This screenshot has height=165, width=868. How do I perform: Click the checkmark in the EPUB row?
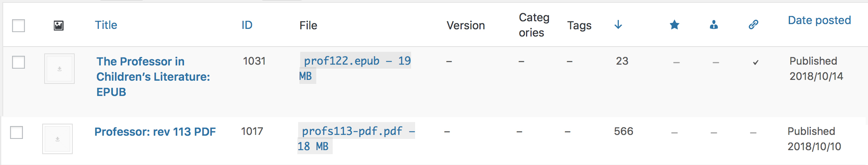tap(755, 62)
